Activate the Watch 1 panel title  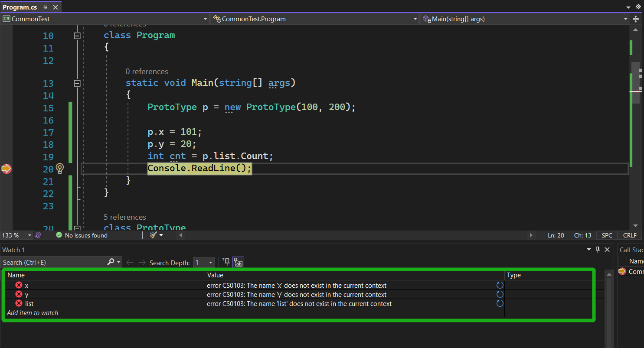(14, 250)
